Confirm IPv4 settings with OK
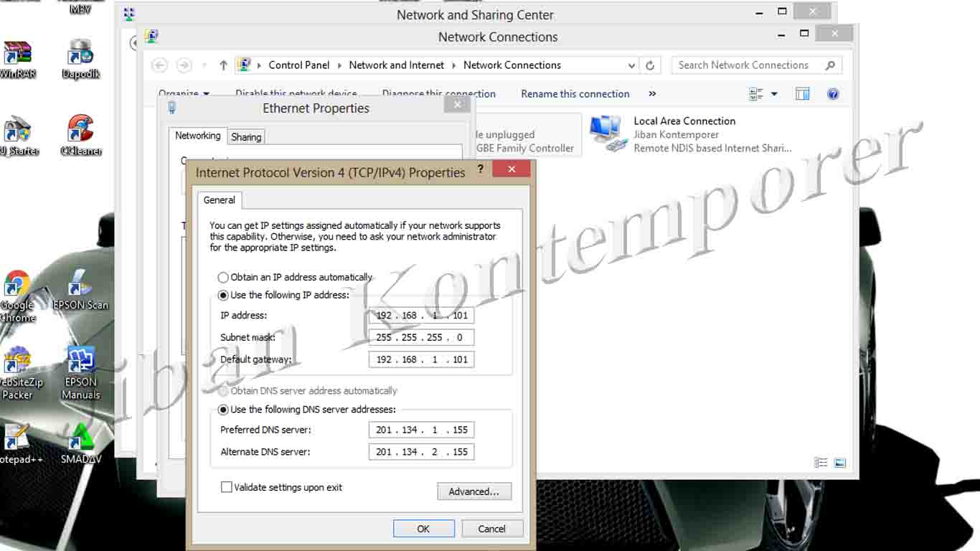The width and height of the screenshot is (980, 551). (423, 529)
